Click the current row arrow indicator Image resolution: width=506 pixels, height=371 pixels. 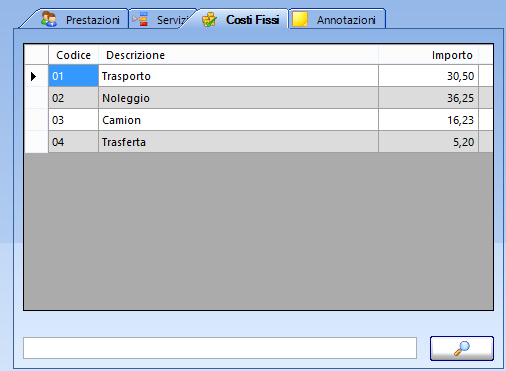click(x=33, y=76)
